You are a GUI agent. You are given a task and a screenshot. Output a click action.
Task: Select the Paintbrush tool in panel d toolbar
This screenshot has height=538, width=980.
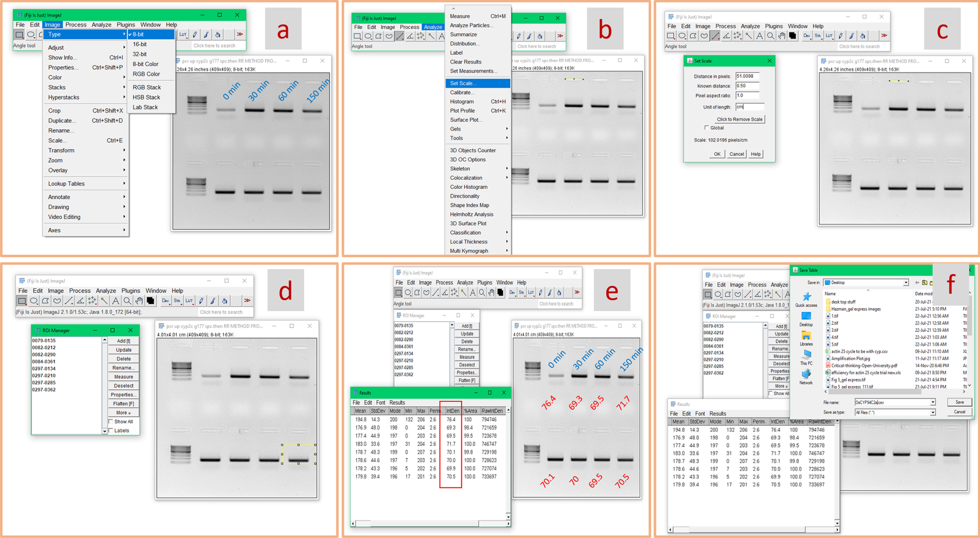point(213,301)
